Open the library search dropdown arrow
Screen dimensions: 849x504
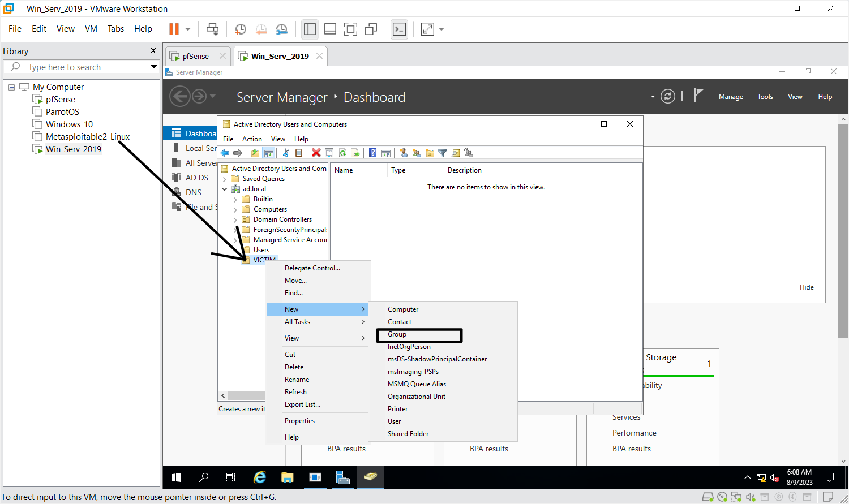153,67
